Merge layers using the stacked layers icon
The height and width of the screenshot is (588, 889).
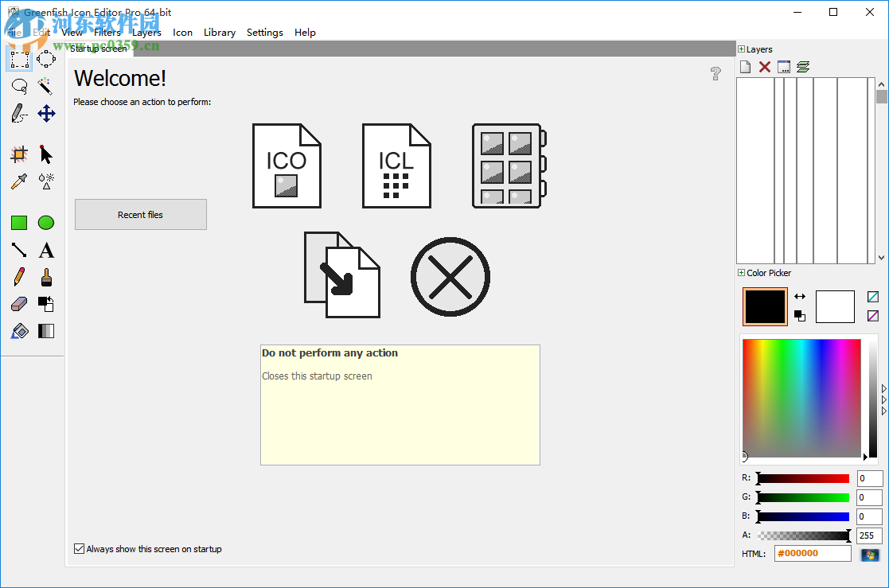tap(803, 66)
